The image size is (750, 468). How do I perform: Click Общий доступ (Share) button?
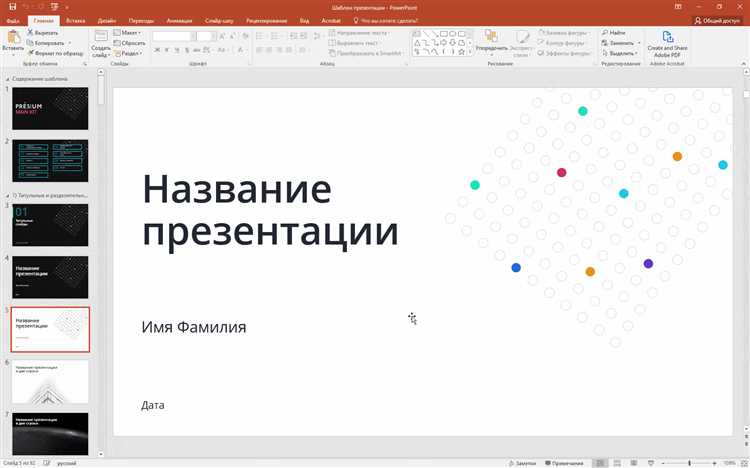(717, 21)
